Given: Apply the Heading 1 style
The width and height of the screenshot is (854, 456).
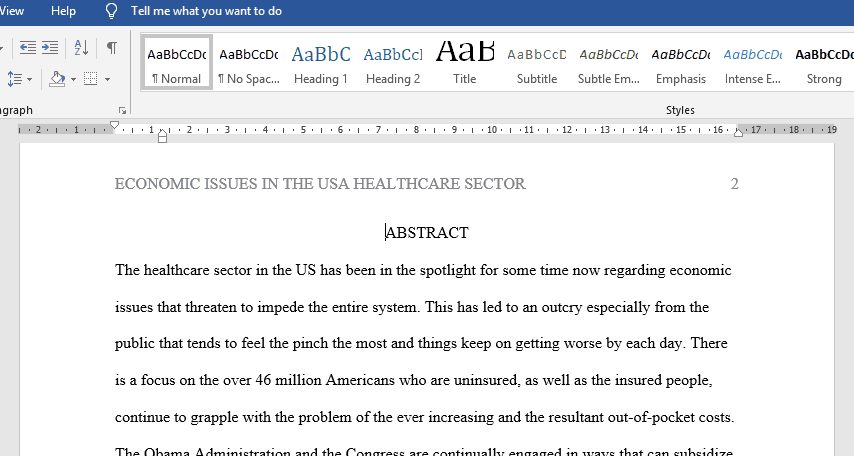Looking at the screenshot, I should 321,63.
